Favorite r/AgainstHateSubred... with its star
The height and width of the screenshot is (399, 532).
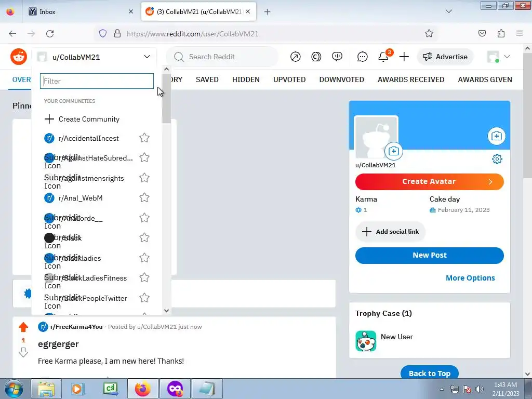(x=144, y=157)
